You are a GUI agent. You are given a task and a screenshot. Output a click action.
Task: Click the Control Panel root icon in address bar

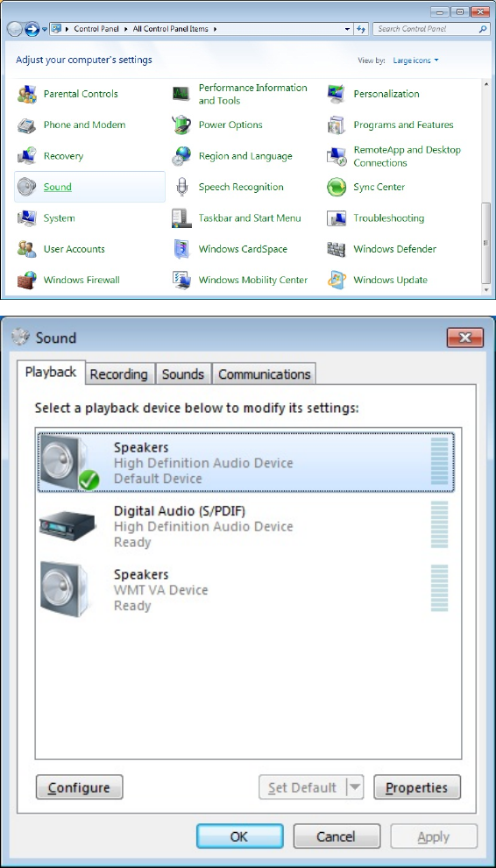pyautogui.click(x=56, y=29)
